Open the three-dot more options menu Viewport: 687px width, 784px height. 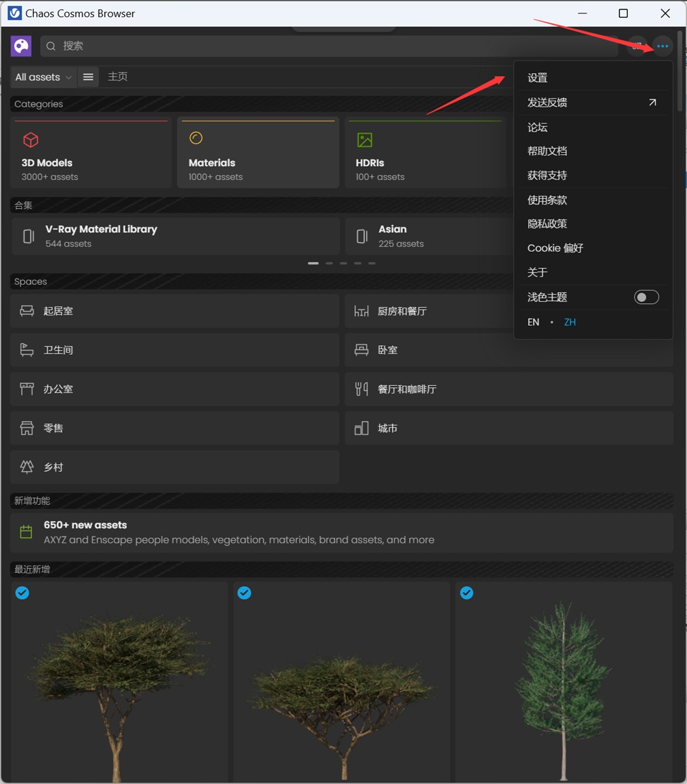point(662,46)
